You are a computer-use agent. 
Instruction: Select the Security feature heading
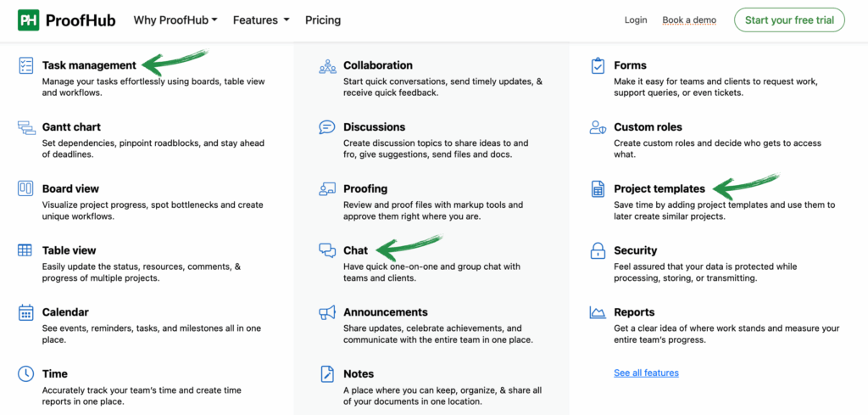[x=636, y=250]
